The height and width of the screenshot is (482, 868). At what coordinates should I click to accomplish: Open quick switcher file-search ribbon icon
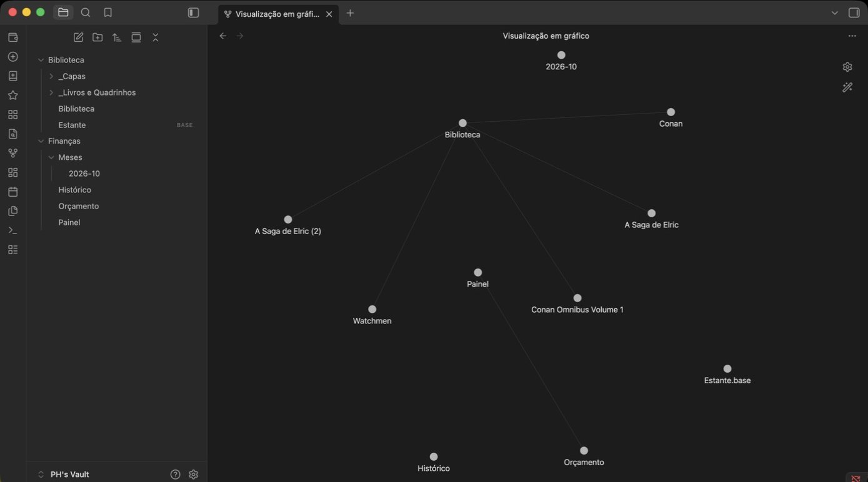(x=12, y=134)
